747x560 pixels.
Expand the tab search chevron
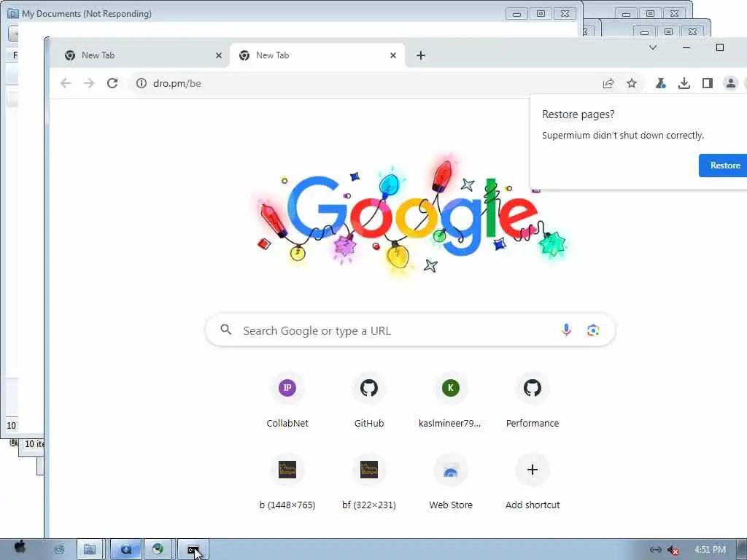tap(653, 47)
